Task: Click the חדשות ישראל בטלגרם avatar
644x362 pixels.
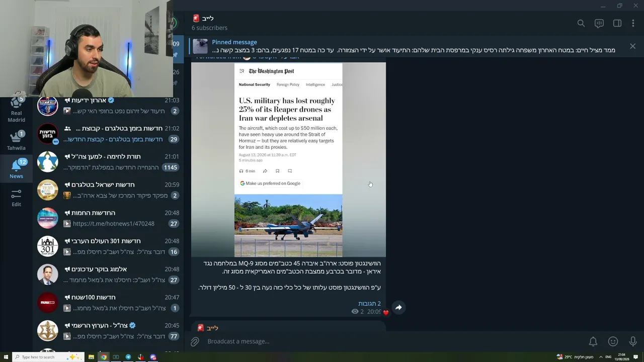Action: tap(48, 190)
